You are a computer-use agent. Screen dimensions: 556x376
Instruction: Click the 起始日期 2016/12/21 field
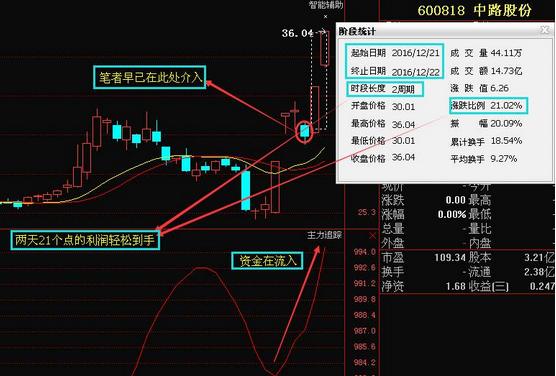[x=395, y=53]
